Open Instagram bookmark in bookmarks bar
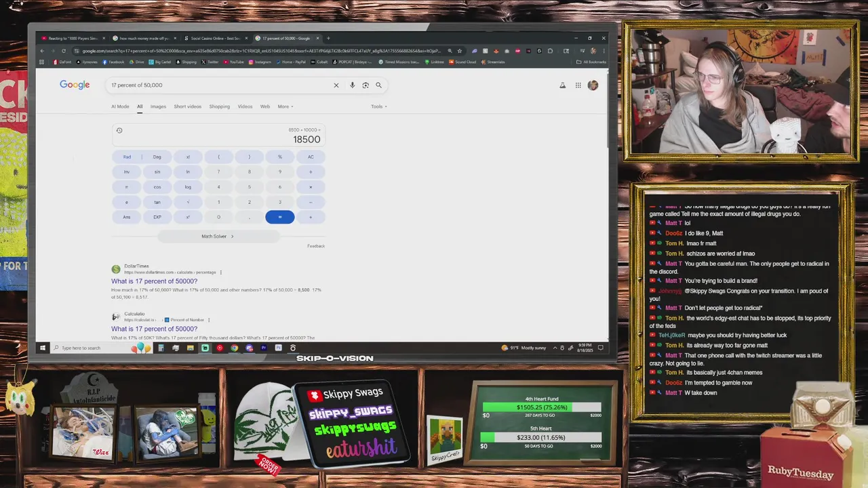 (x=261, y=62)
